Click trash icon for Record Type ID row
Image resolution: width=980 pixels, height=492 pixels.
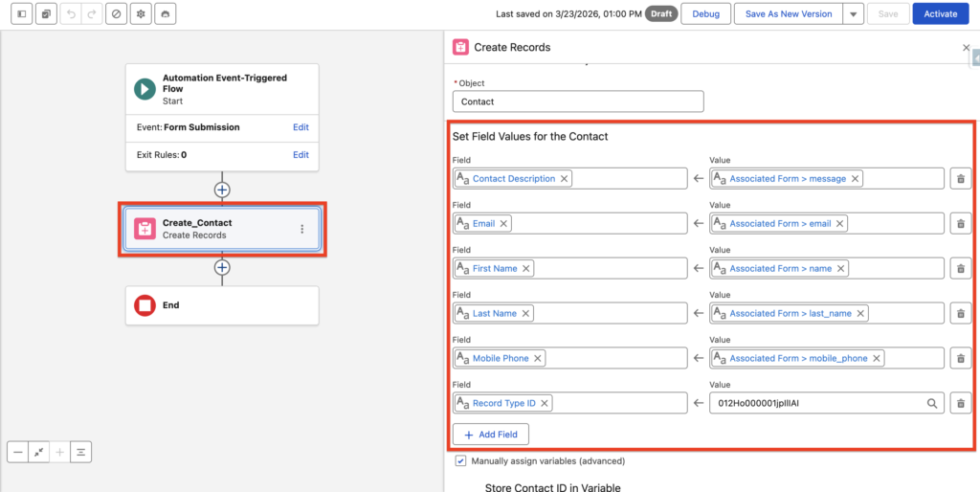point(960,403)
